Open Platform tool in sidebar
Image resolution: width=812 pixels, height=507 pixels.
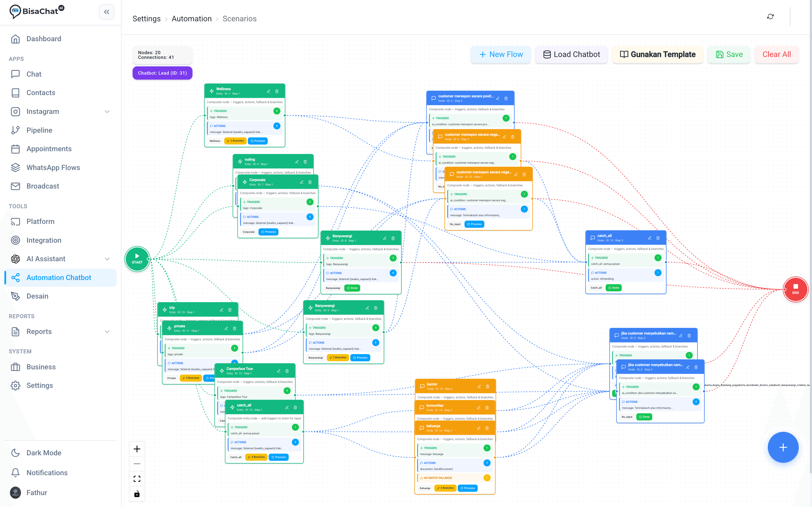click(61, 222)
